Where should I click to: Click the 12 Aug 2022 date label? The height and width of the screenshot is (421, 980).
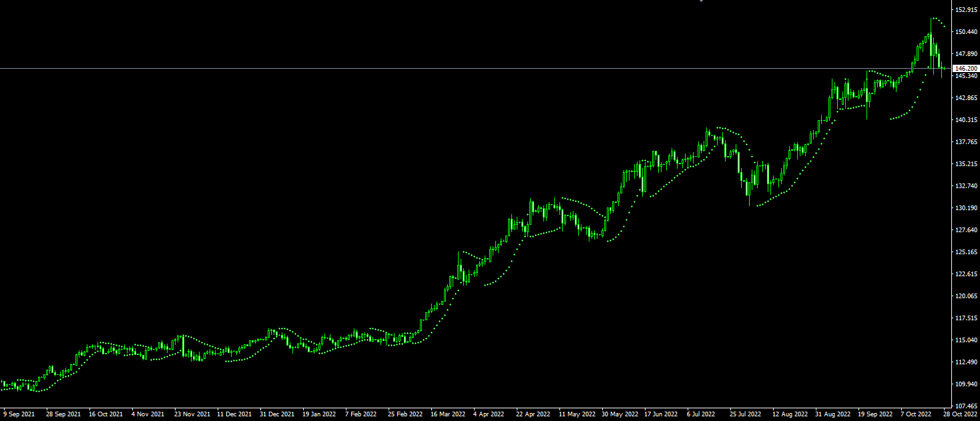coord(789,414)
